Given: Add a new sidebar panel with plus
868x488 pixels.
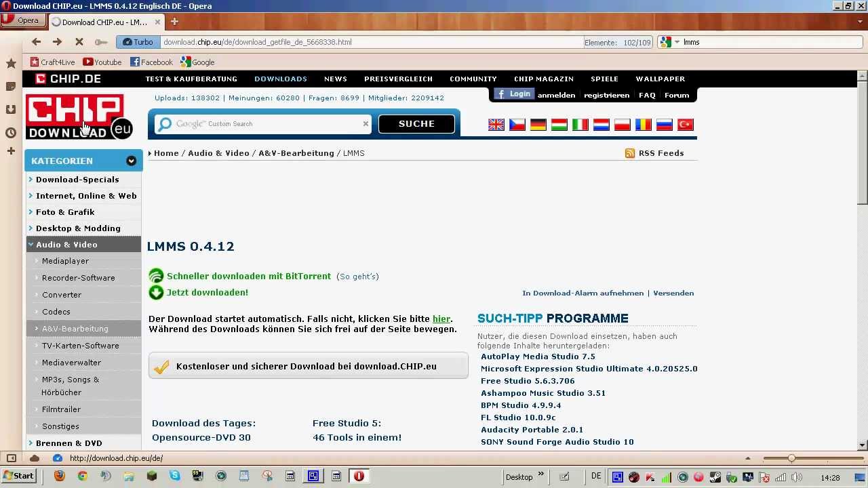Looking at the screenshot, I should coord(11,150).
